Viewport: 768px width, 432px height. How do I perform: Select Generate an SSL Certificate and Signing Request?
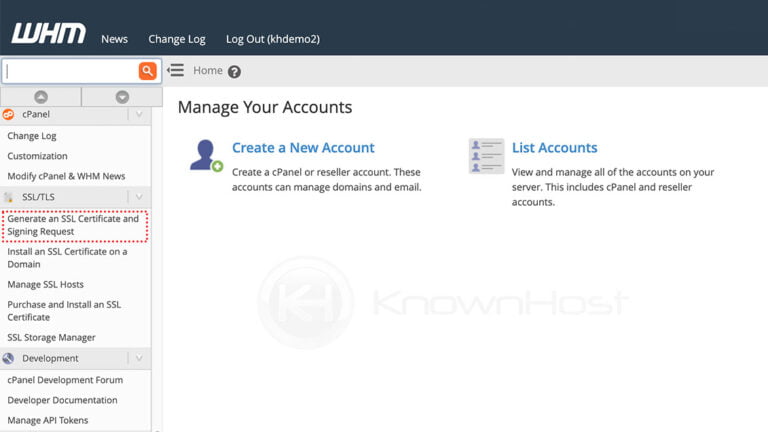coord(73,225)
